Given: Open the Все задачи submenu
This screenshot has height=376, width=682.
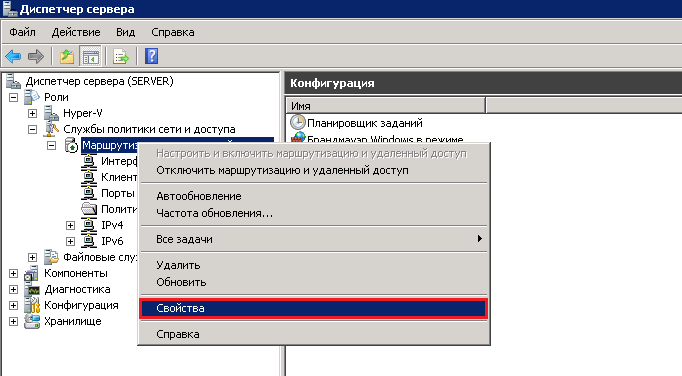Looking at the screenshot, I should click(x=314, y=239).
